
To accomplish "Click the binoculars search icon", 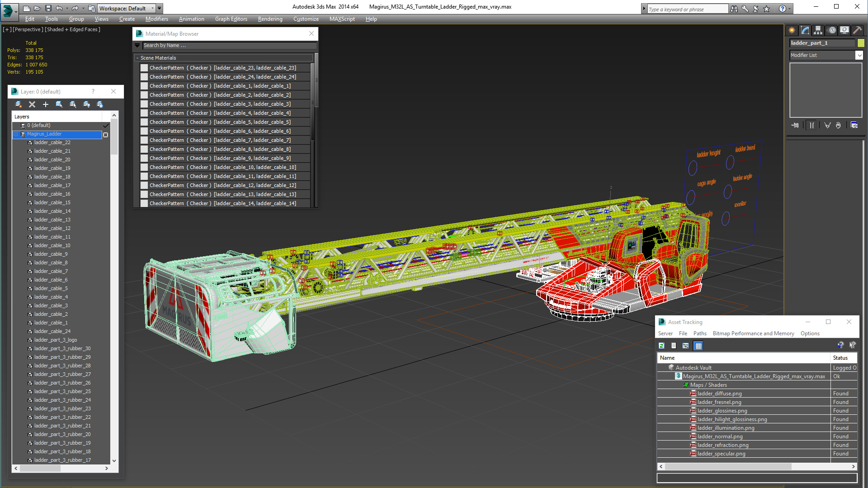I will pyautogui.click(x=734, y=9).
